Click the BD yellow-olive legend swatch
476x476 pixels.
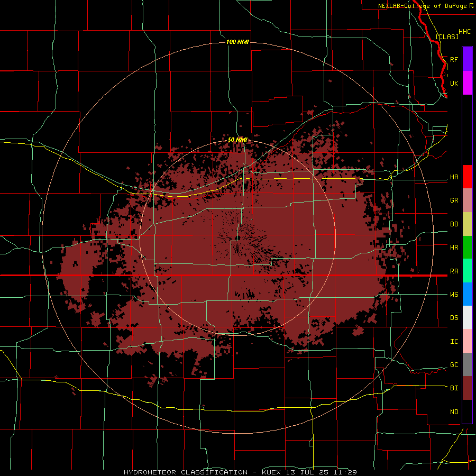pyautogui.click(x=467, y=224)
